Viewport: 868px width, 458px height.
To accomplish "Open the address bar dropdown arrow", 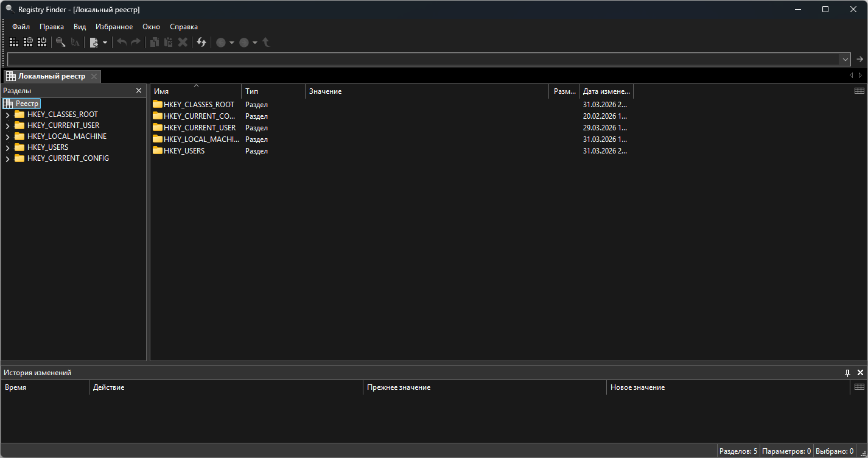I will click(844, 59).
